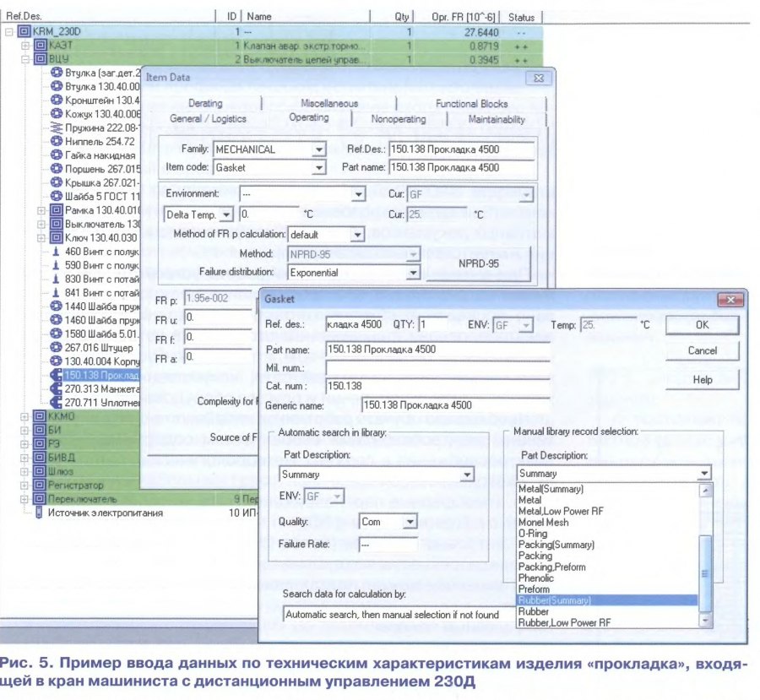Click the gear icon beside Ниппель 254.72

(57, 141)
